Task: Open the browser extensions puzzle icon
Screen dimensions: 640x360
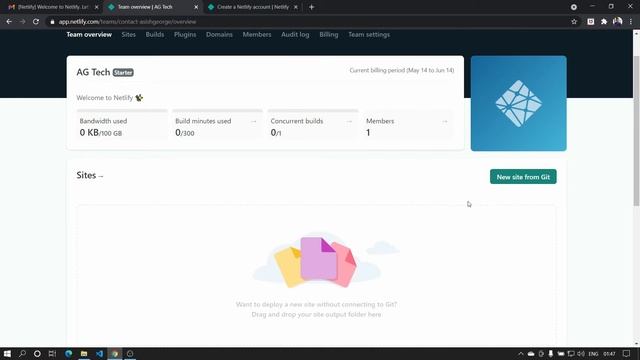Action: click(604, 22)
